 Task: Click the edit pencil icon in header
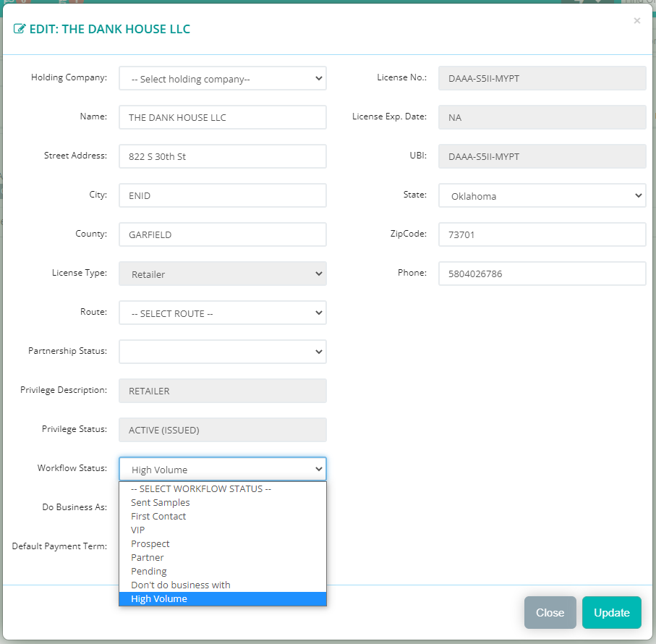tap(20, 30)
